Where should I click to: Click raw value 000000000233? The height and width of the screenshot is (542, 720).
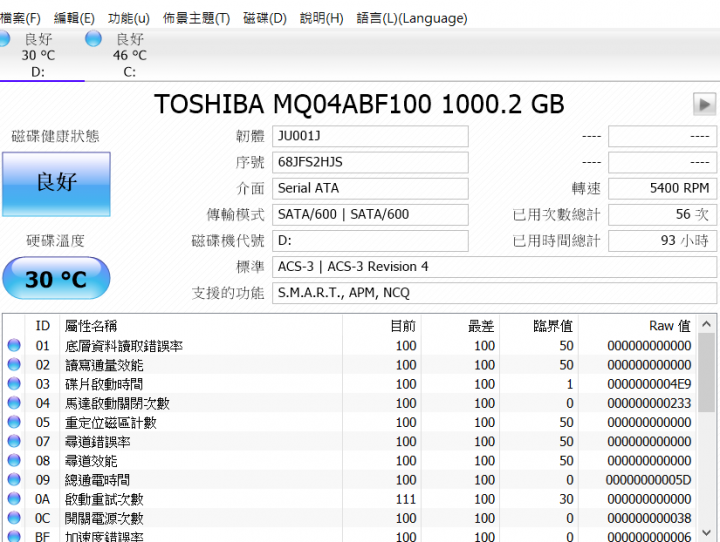tap(649, 403)
